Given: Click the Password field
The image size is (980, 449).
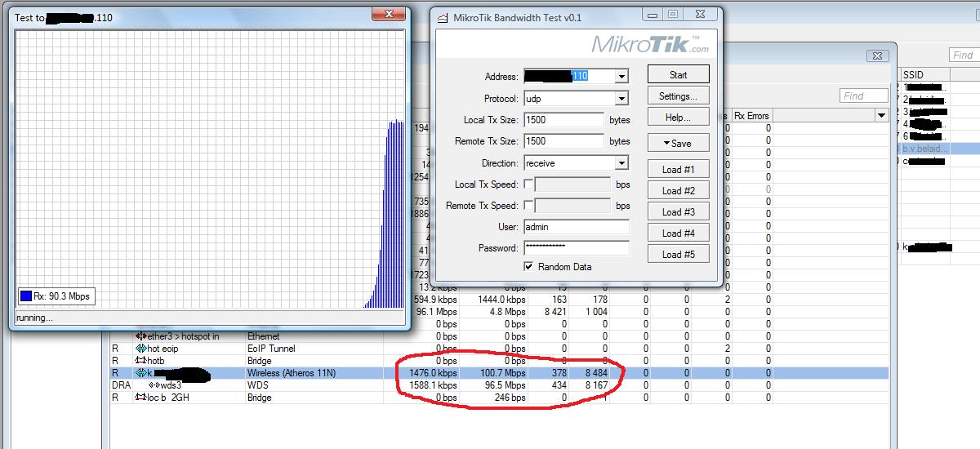Looking at the screenshot, I should 576,247.
